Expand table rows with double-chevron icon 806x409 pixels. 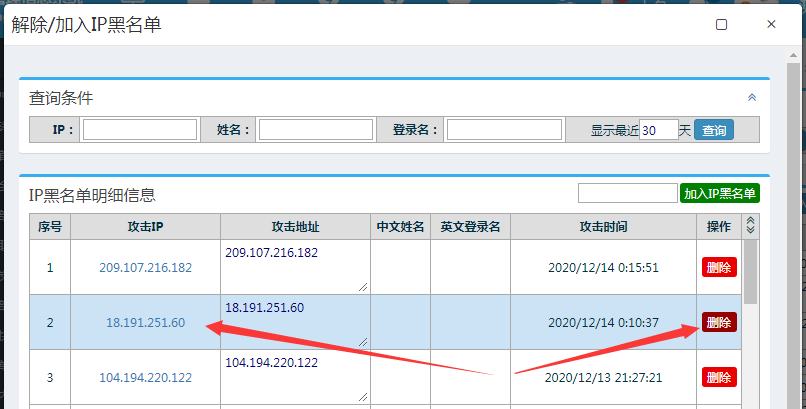(x=751, y=227)
